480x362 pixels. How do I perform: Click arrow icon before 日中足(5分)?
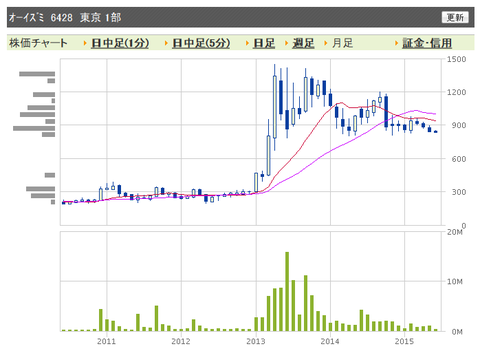pyautogui.click(x=166, y=43)
